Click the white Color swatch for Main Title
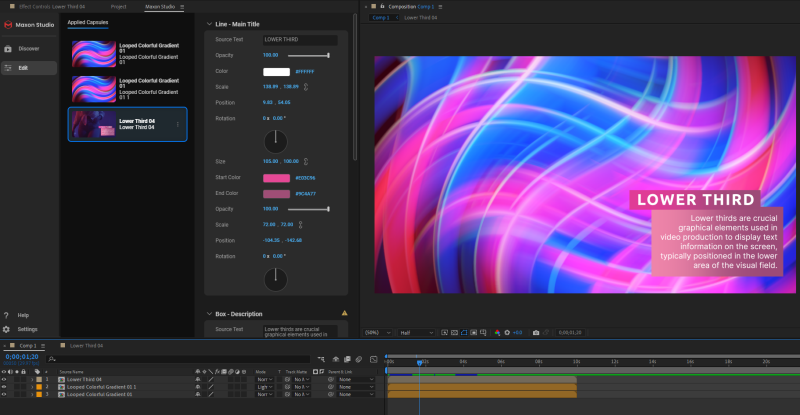This screenshot has width=800, height=415. 275,72
